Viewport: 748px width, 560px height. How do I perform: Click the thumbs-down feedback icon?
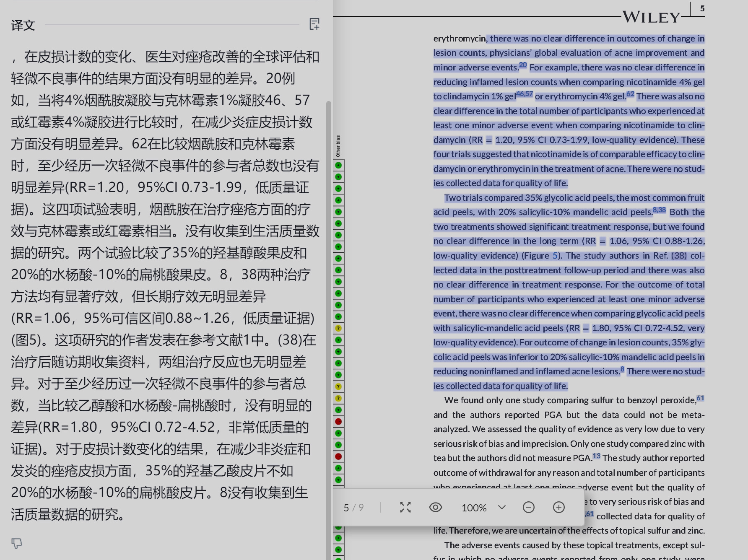(16, 544)
